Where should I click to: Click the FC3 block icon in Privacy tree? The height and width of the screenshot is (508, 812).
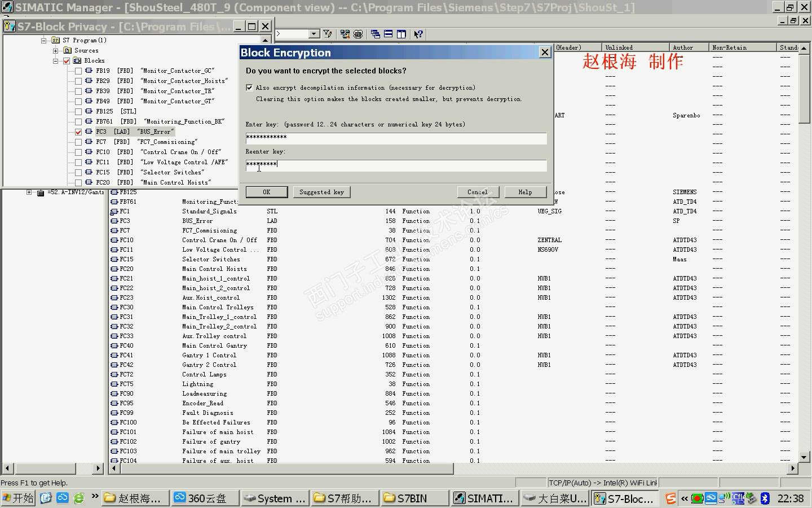(x=89, y=132)
